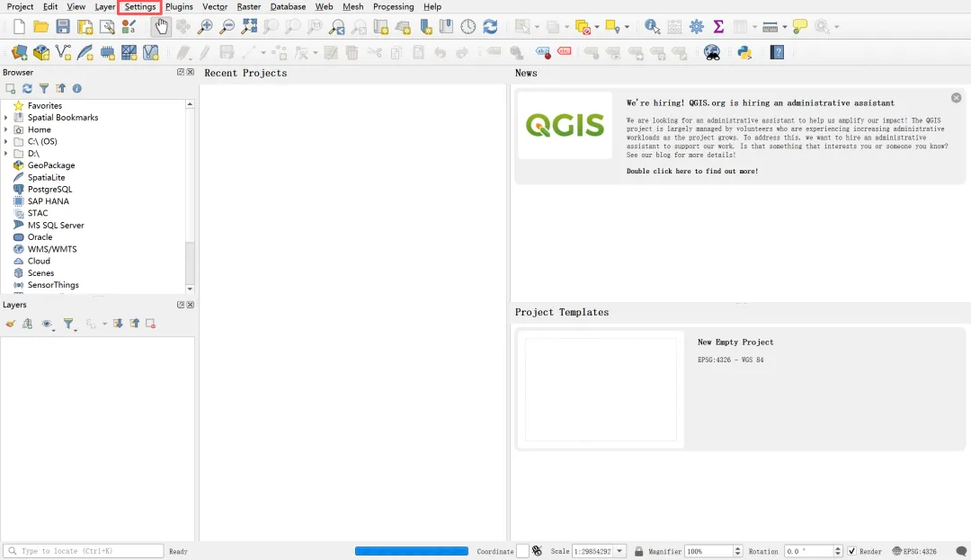The image size is (971, 560).
Task: Click the Magnifier value field
Action: click(708, 551)
